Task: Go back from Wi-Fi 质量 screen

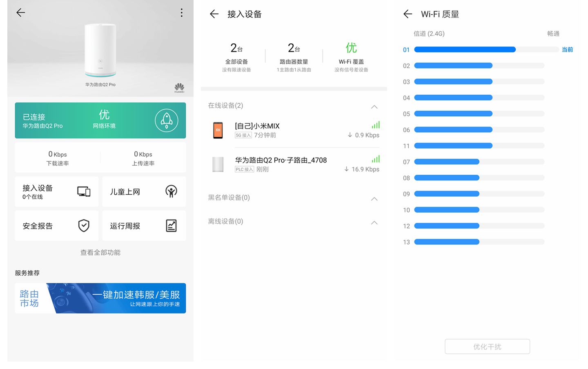Action: (408, 14)
